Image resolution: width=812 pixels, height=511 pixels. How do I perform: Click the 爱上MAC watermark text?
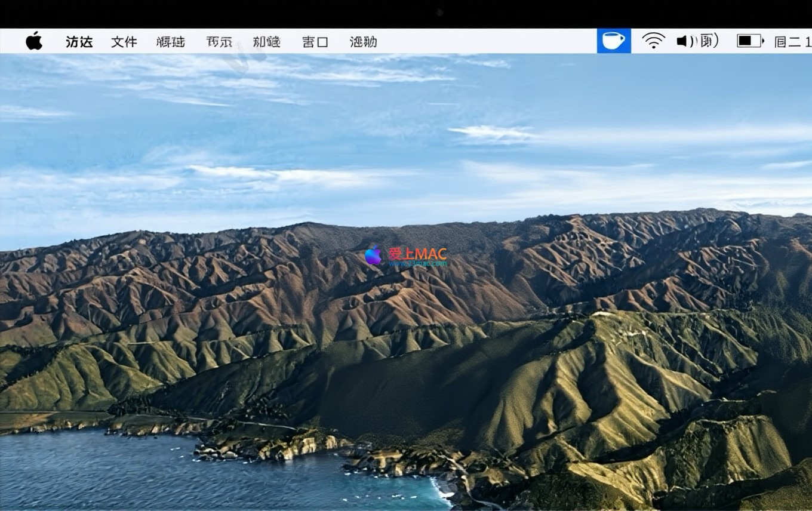[x=417, y=254]
